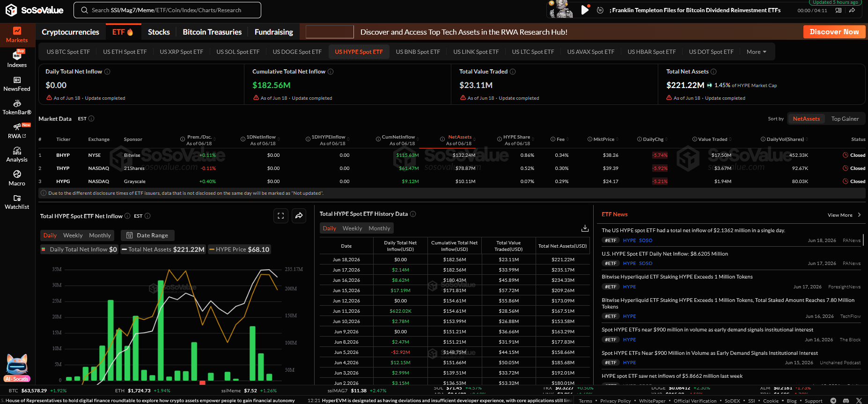Open the Fundraising tab
Viewport: 868px width, 404px height.
point(274,32)
